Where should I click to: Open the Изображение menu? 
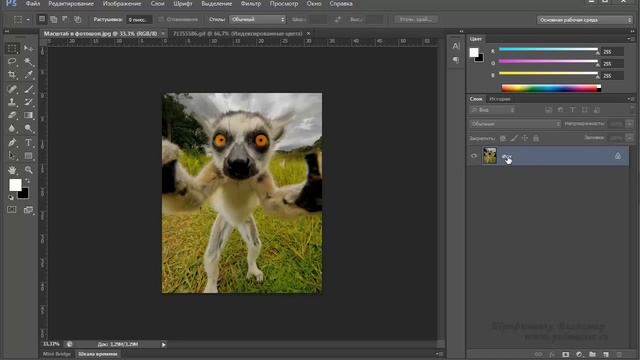(122, 4)
